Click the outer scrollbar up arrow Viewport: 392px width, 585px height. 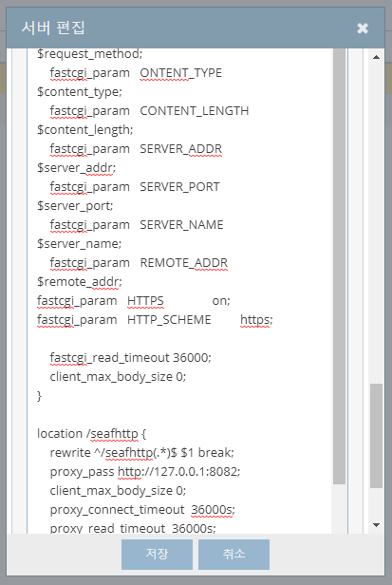click(376, 57)
